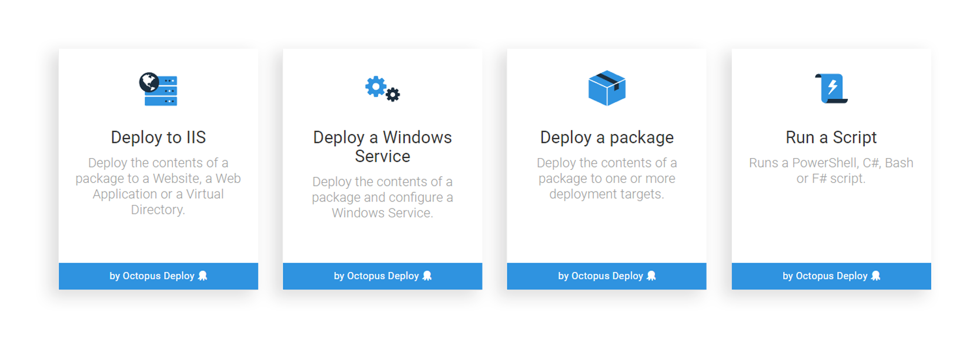This screenshot has height=339, width=980.
Task: Click the Run a Script scroll icon
Action: coord(831,89)
